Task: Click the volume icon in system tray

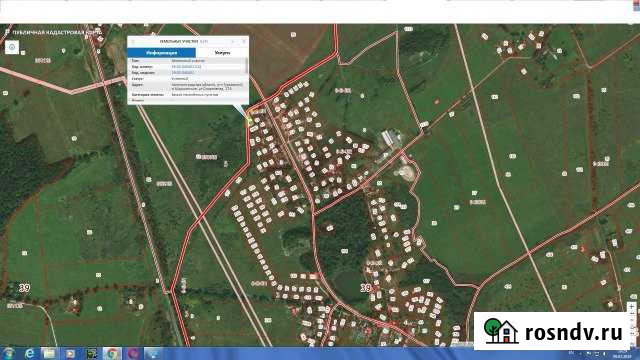Action: pos(604,354)
